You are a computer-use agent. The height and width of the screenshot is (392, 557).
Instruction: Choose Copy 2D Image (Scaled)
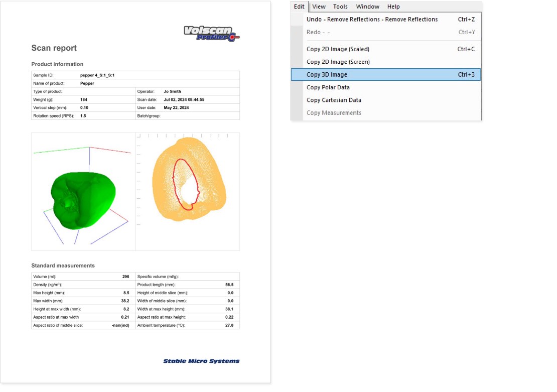pyautogui.click(x=338, y=49)
